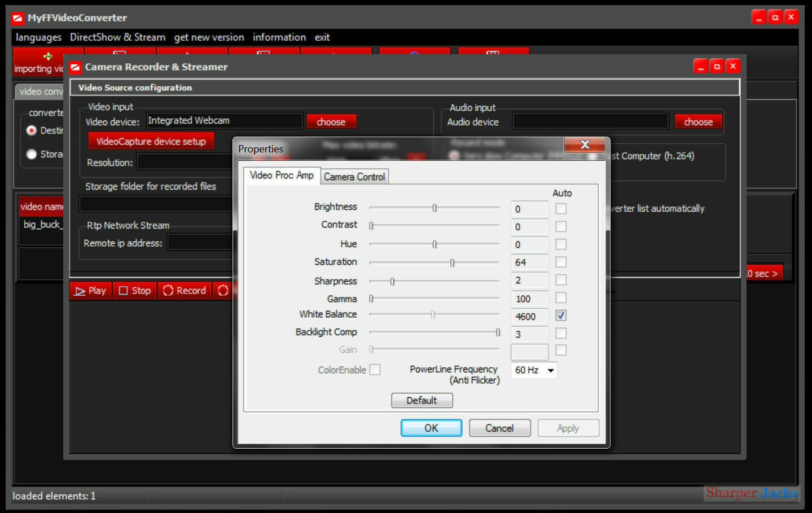Click the Play icon button in Camera Recorder

click(x=91, y=291)
